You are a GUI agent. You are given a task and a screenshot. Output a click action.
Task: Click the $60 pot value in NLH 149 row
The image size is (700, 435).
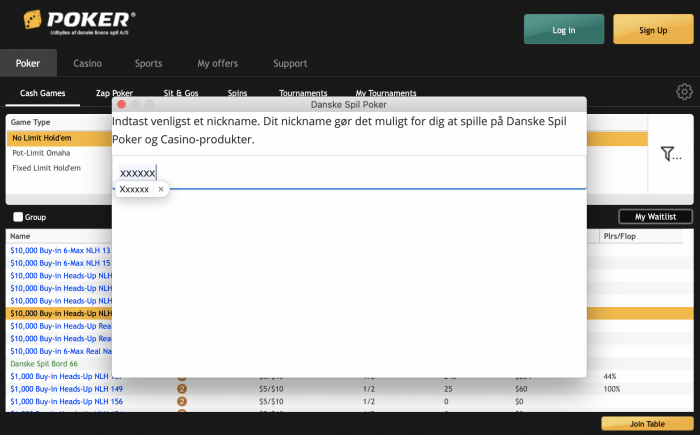[x=521, y=389]
